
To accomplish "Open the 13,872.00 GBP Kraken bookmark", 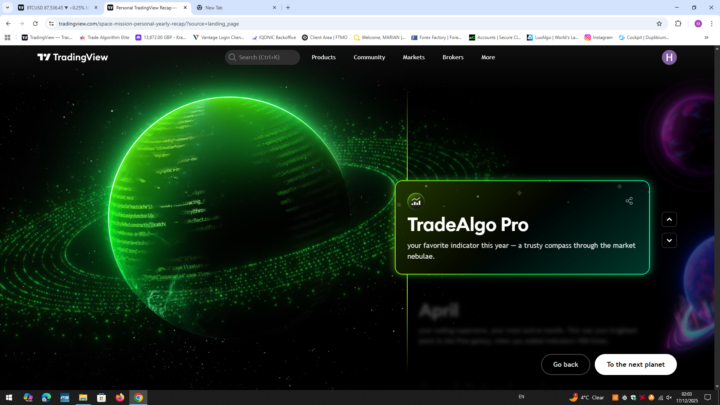I will pos(161,37).
